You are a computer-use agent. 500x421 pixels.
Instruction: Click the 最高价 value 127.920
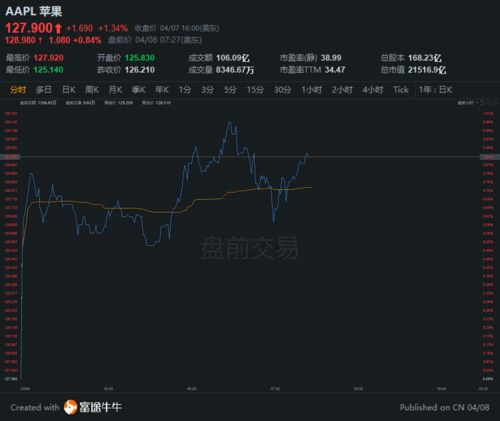[x=49, y=58]
